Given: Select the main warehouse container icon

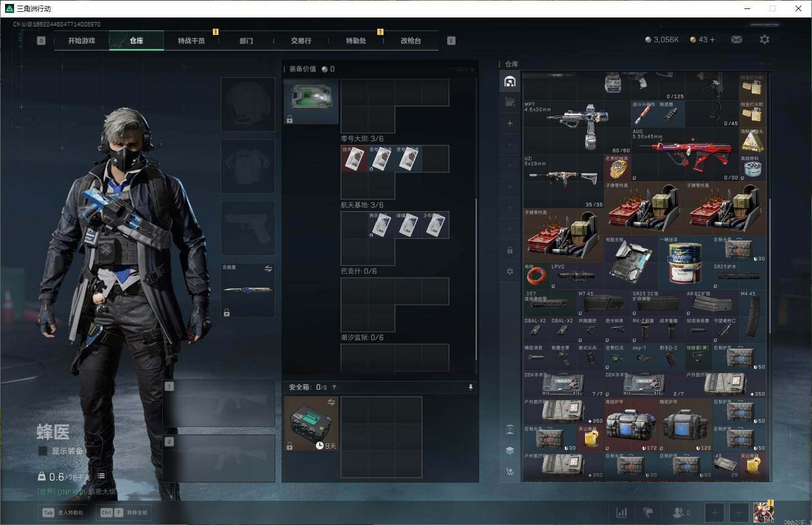Looking at the screenshot, I should pos(510,82).
